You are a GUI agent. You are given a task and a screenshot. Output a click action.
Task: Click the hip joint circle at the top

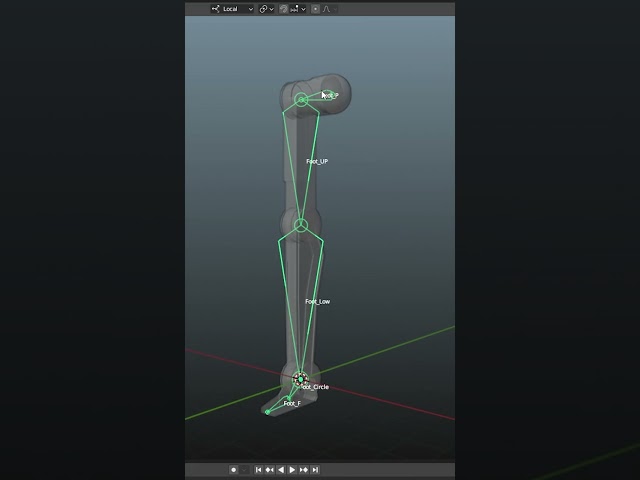pyautogui.click(x=301, y=100)
